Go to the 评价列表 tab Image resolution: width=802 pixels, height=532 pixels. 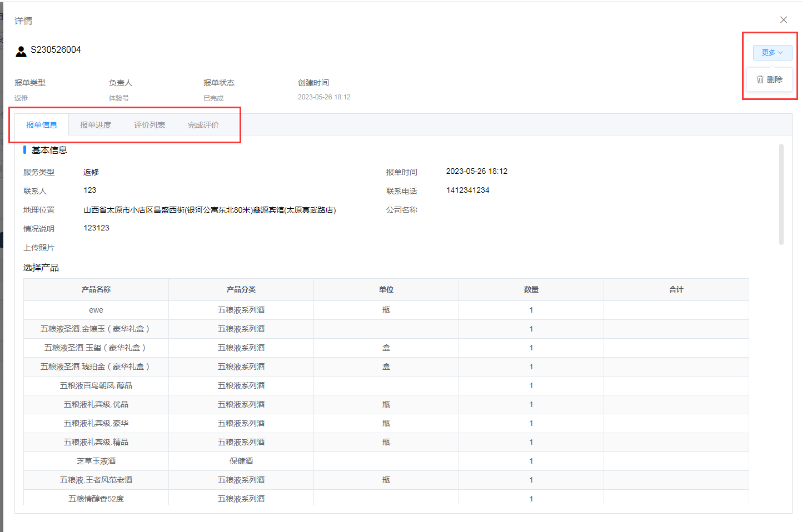click(150, 125)
